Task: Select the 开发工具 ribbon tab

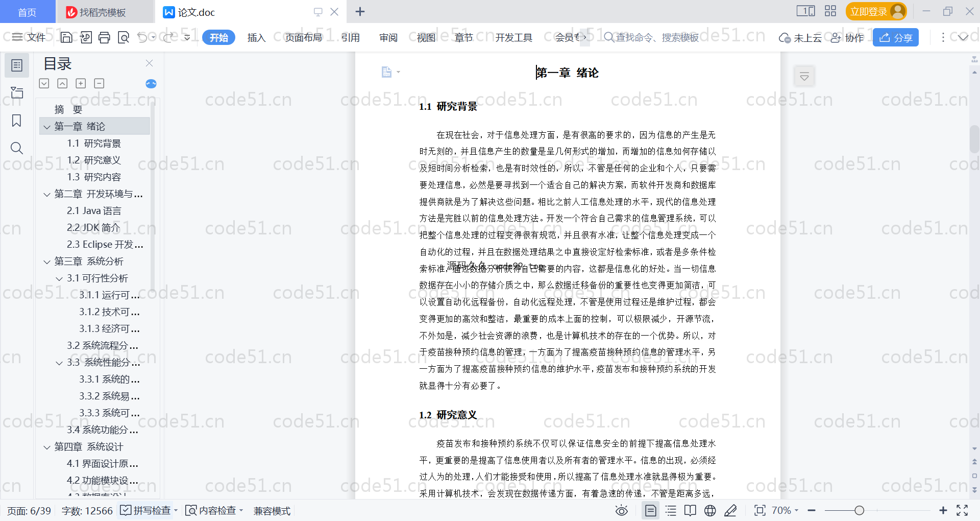Action: tap(513, 37)
